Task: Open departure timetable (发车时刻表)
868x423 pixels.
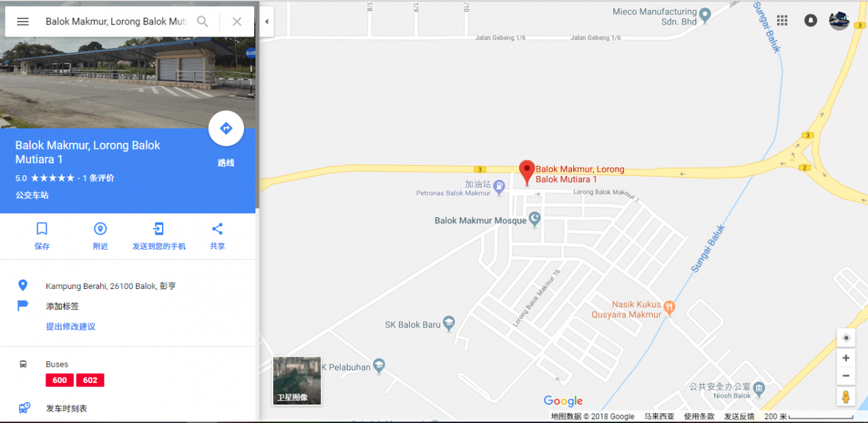Action: (x=66, y=408)
